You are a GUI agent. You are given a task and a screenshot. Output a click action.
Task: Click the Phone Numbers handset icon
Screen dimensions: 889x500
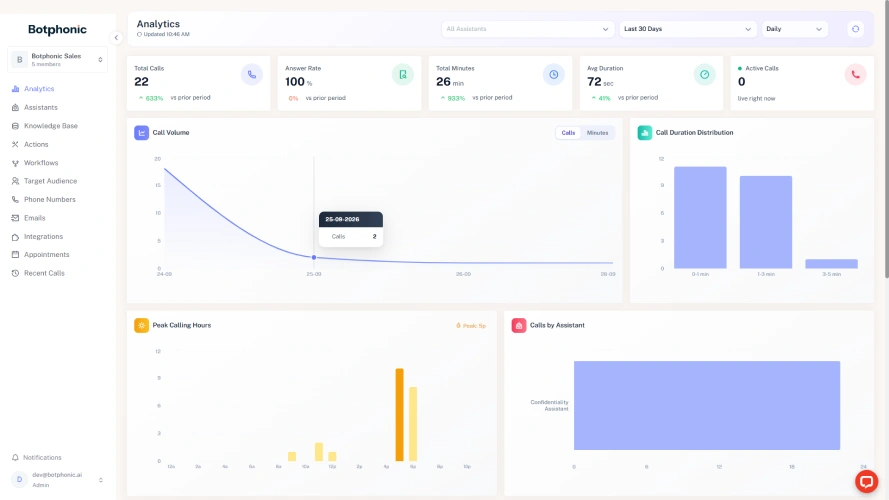15,200
